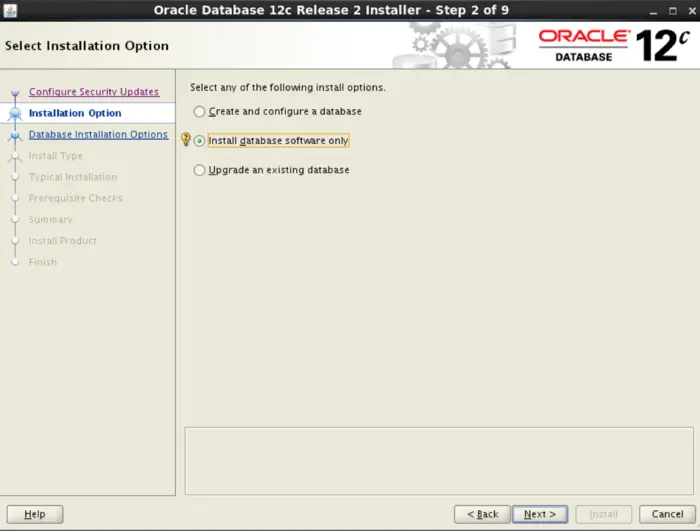Screen dimensions: 700x532
Task: Click the Select Installation Option heading
Action: click(x=87, y=46)
